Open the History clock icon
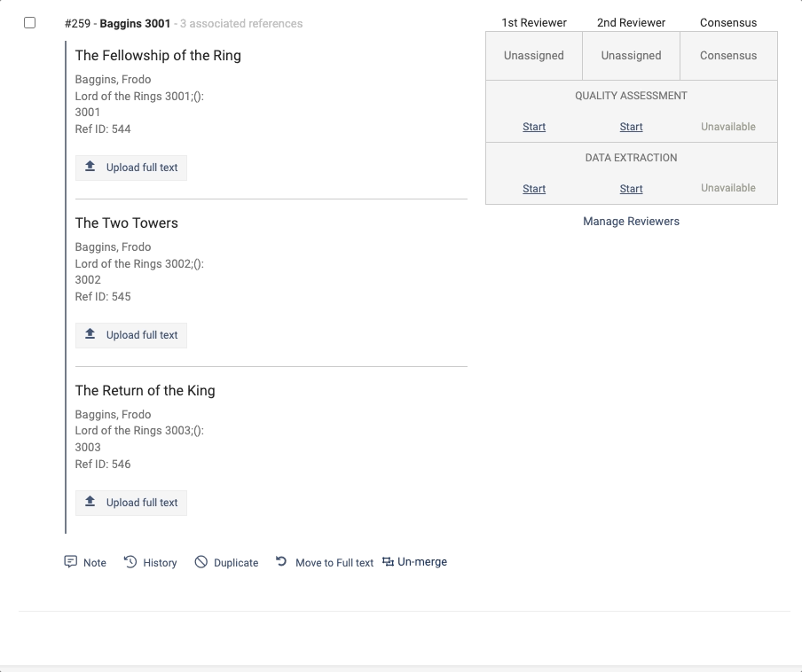This screenshot has width=802, height=672. click(130, 561)
